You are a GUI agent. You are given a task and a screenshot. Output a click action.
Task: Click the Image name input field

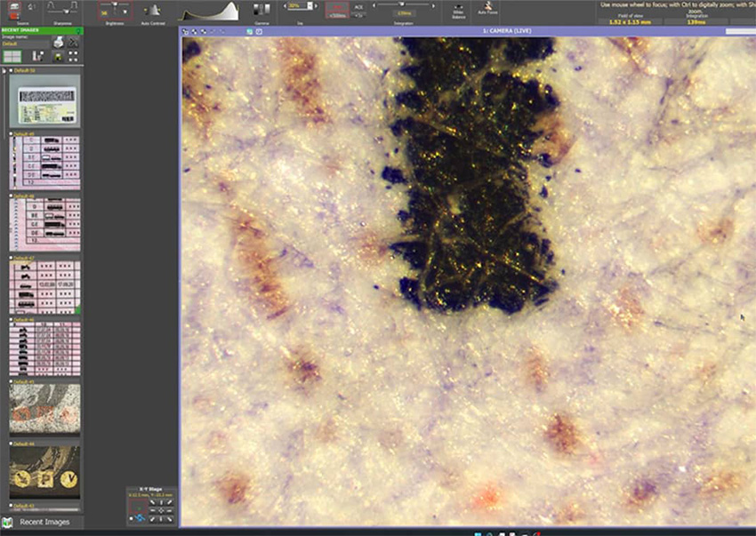(x=25, y=44)
